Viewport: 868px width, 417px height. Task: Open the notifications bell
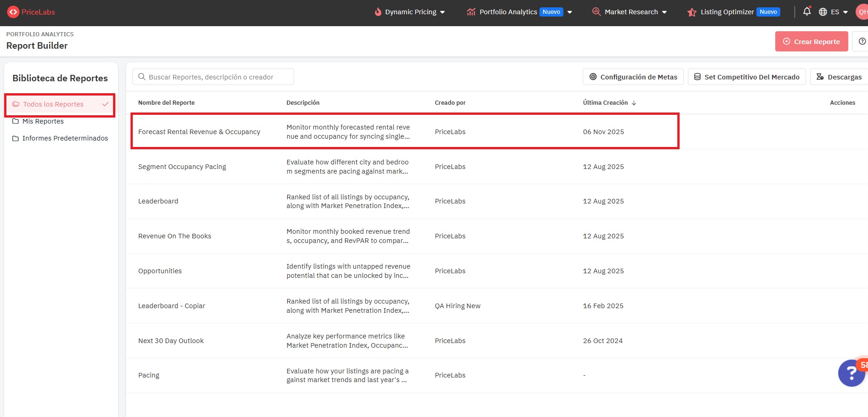tap(806, 11)
